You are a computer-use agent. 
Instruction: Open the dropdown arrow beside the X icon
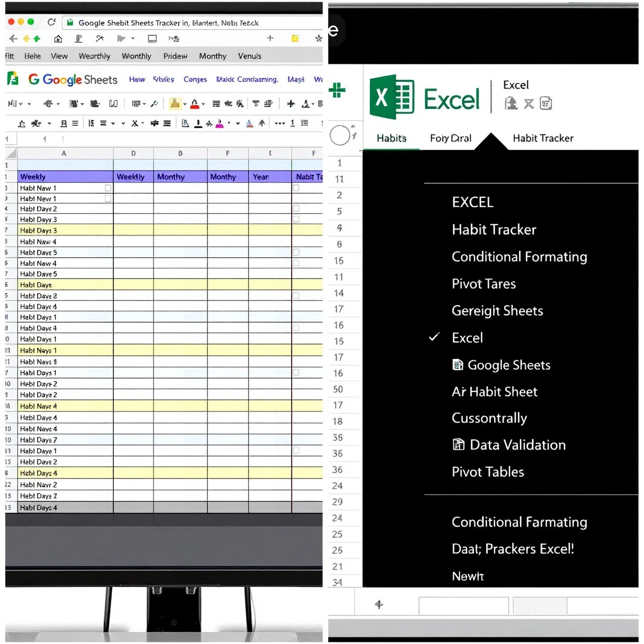tap(142, 123)
